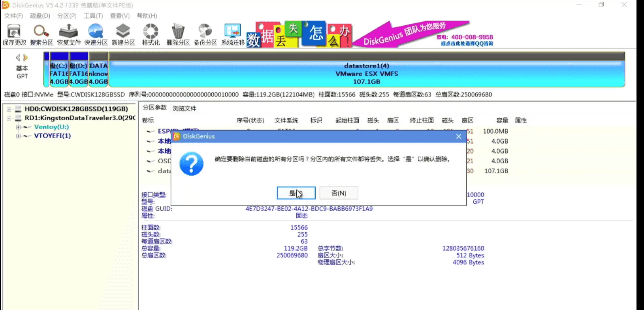644x310 pixels.
Task: Click the 250069680 total sectors value
Action: [292, 255]
